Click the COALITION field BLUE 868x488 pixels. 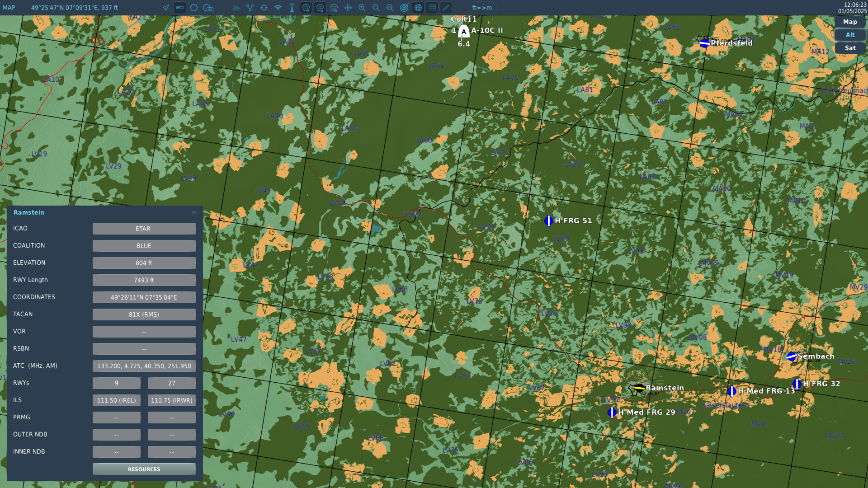pos(144,246)
